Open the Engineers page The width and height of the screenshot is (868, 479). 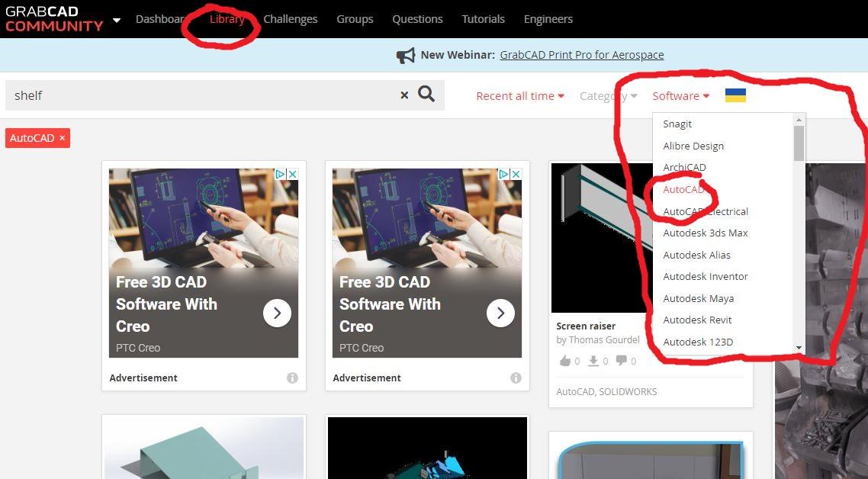coord(548,19)
